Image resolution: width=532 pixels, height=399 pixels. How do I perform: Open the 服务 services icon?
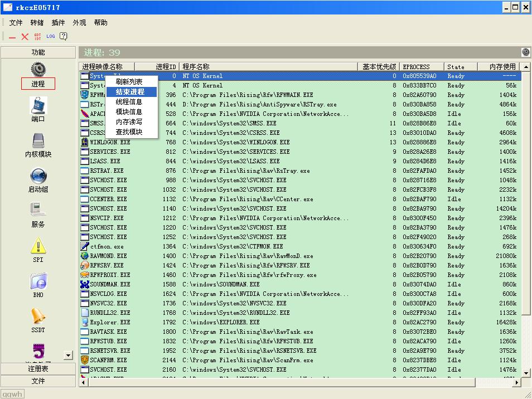[38, 210]
